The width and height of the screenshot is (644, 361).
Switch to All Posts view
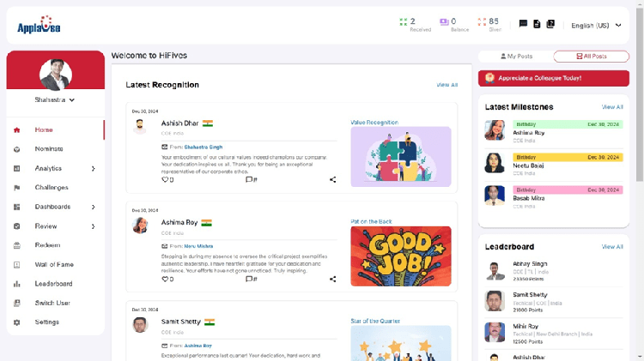591,57
